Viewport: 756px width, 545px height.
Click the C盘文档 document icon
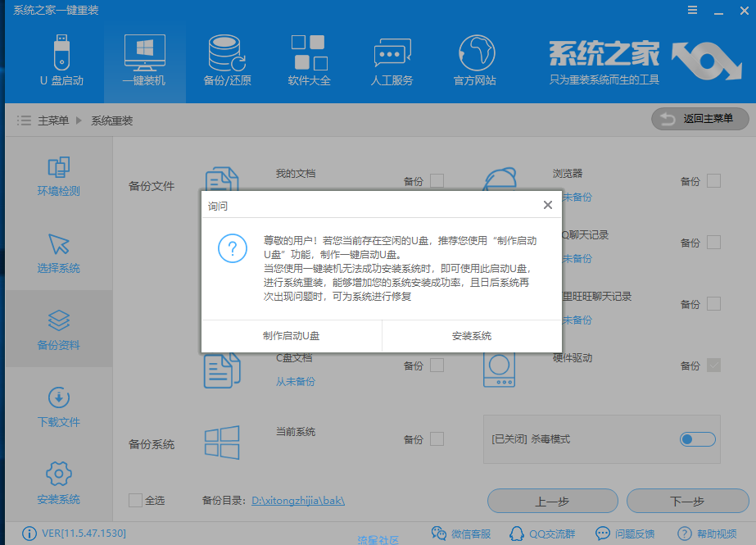pos(222,370)
